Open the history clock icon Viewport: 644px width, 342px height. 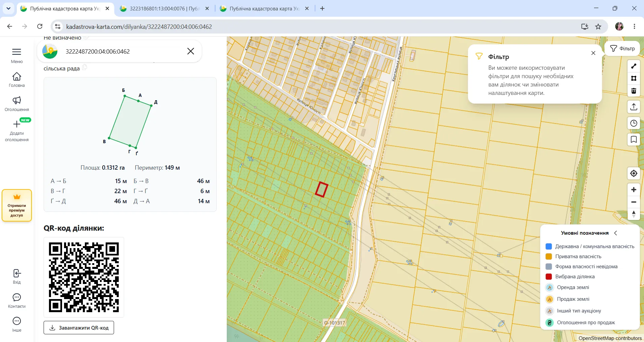pos(634,123)
